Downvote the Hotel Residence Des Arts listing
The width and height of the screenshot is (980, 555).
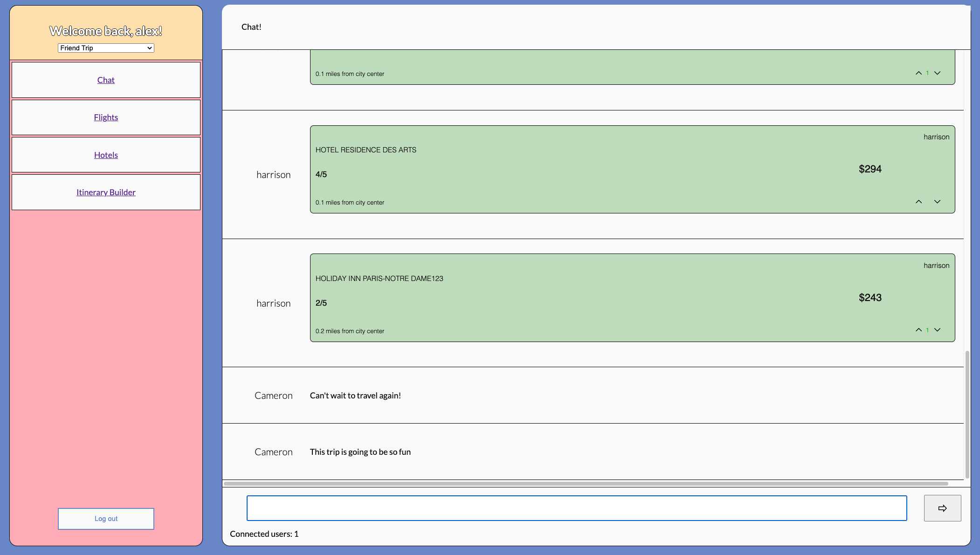(x=937, y=202)
